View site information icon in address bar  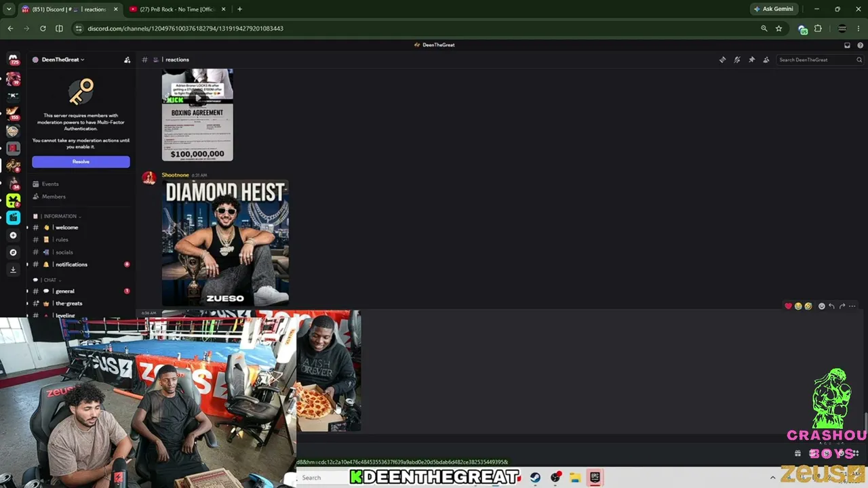(x=79, y=28)
